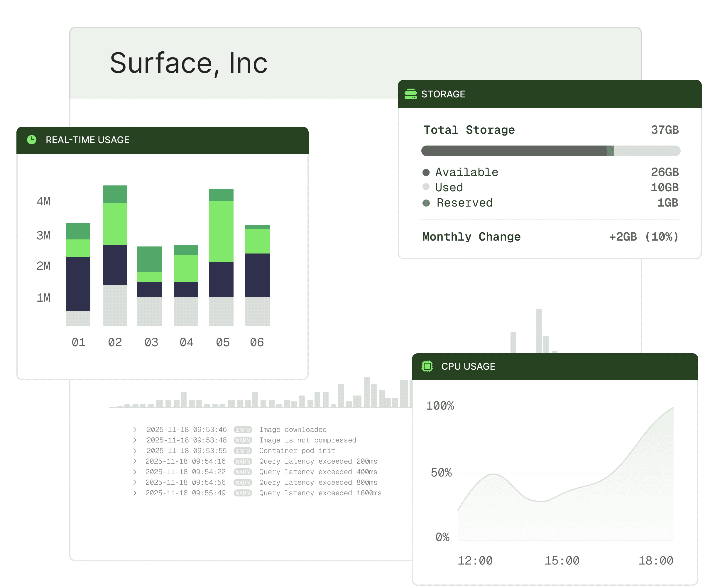Expand the Query latency exceeded 1600ms entry
This screenshot has height=588, width=710.
click(135, 493)
